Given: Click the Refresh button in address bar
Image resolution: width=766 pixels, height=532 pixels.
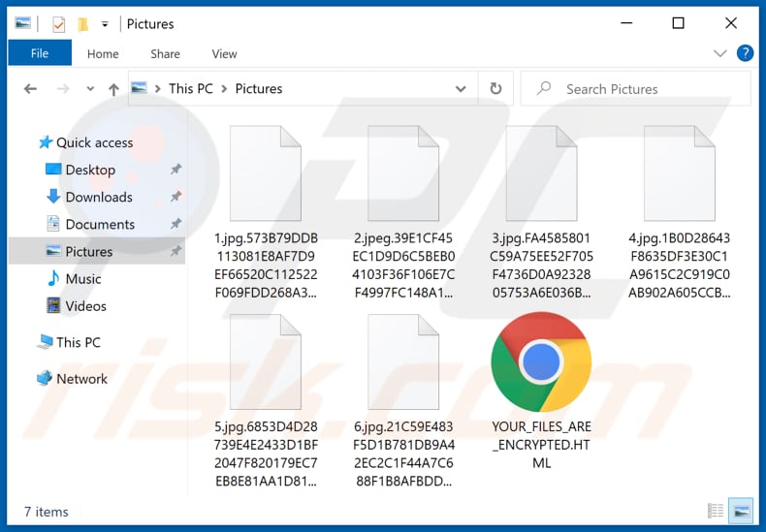Looking at the screenshot, I should pyautogui.click(x=495, y=88).
